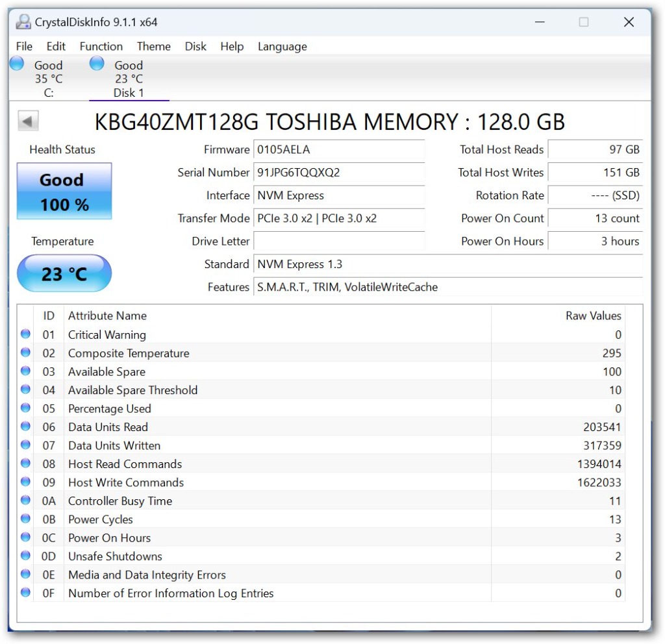Click the Transfer Mode field

(339, 218)
